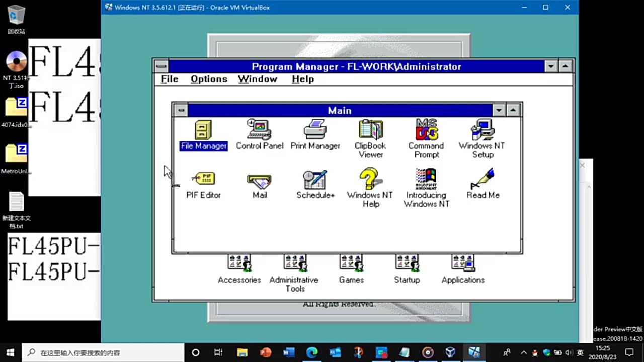Open the Options menu
Viewport: 644px width, 362px height.
point(209,79)
